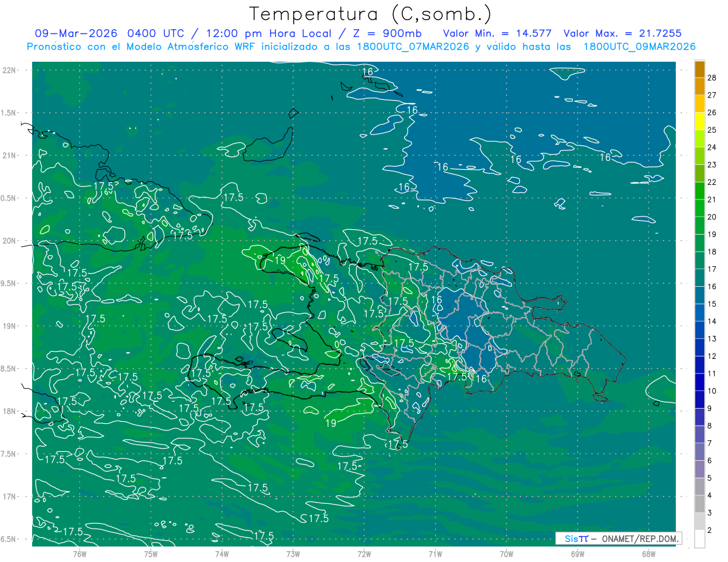Click the '22' label on the color scale
Screen dimensions: 728x562
(712, 182)
